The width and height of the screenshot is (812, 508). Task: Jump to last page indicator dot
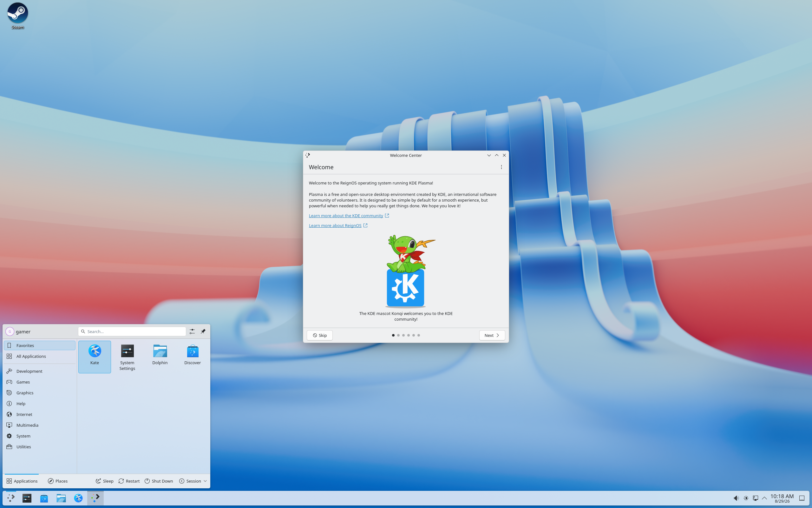418,335
